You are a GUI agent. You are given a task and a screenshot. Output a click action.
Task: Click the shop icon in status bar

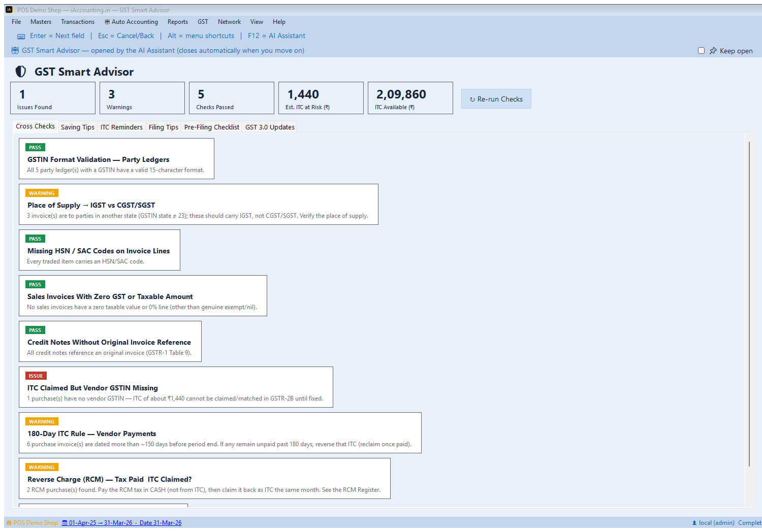9,523
